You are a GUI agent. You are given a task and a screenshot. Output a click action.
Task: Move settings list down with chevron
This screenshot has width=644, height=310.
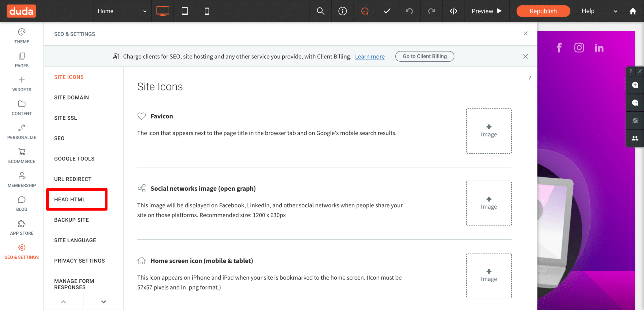pyautogui.click(x=103, y=302)
